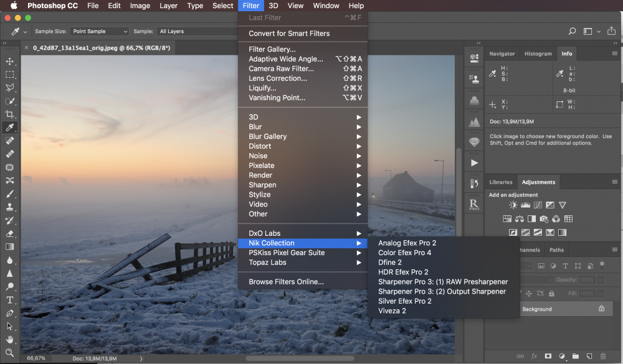Click the horizontal scrollbar under the canvas
This screenshot has width=623, height=364.
[300, 358]
